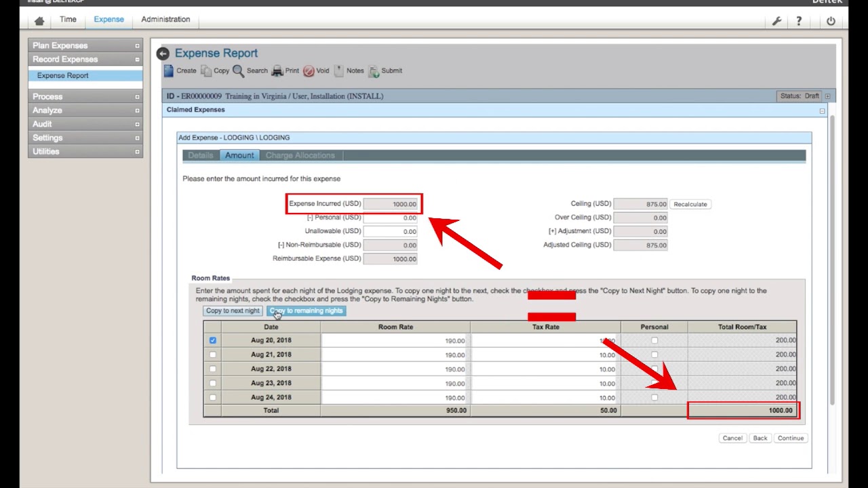Click the Back button
Image resolution: width=868 pixels, height=488 pixels.
[760, 438]
